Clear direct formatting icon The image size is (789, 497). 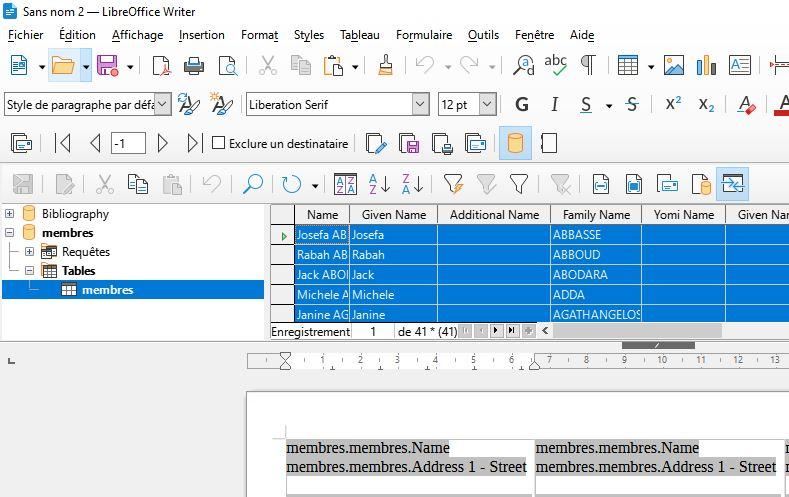click(747, 105)
